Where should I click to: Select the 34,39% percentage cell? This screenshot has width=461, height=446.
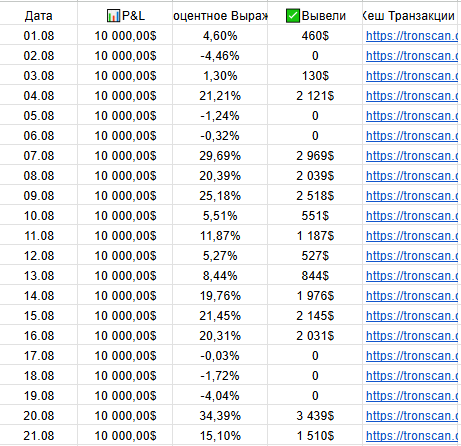click(220, 416)
